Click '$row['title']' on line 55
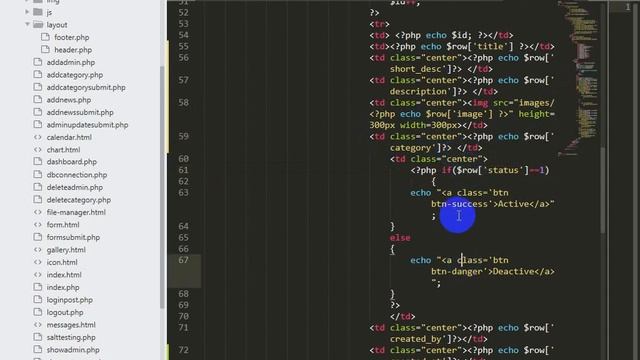Viewport: 640px width, 360px height. pos(480,47)
